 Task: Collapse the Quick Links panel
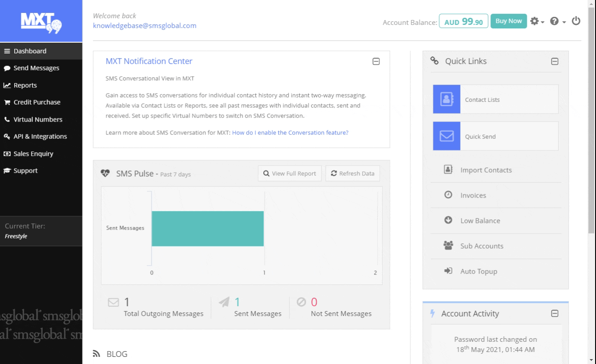pyautogui.click(x=555, y=61)
